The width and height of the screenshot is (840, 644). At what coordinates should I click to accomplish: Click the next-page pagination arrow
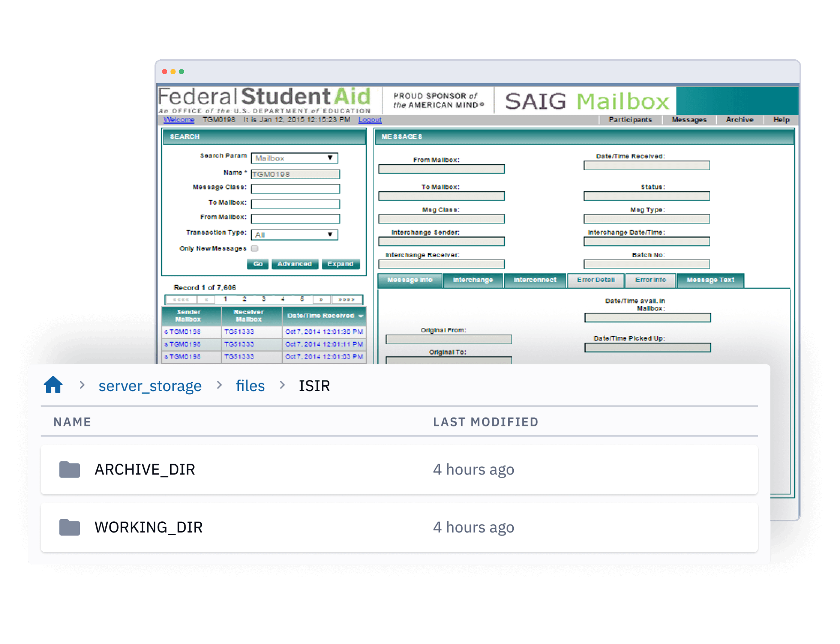(x=321, y=299)
